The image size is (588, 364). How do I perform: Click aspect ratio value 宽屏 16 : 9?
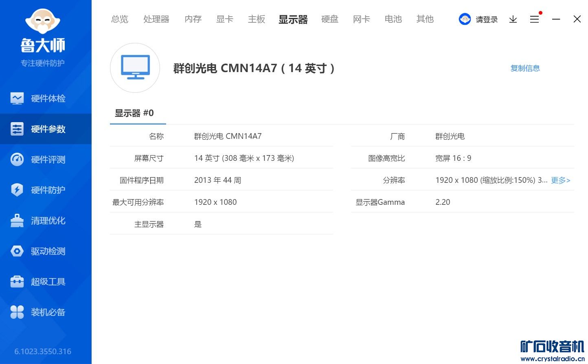(453, 158)
